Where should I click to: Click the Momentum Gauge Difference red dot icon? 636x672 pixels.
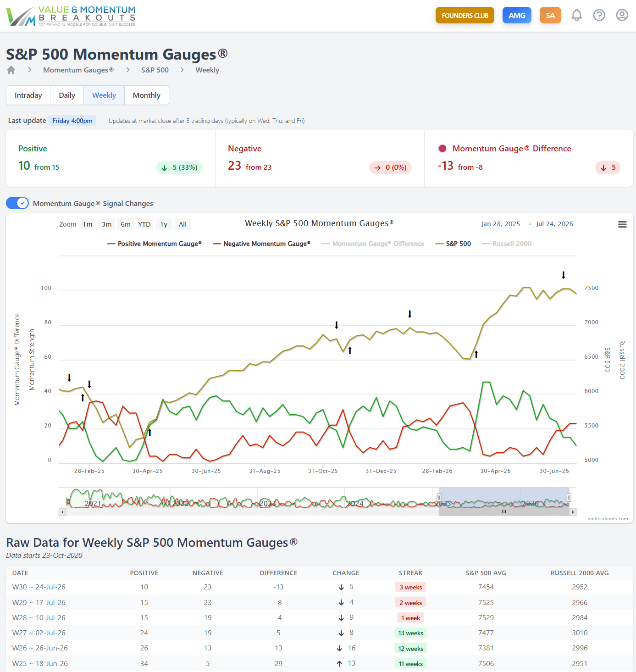click(442, 149)
